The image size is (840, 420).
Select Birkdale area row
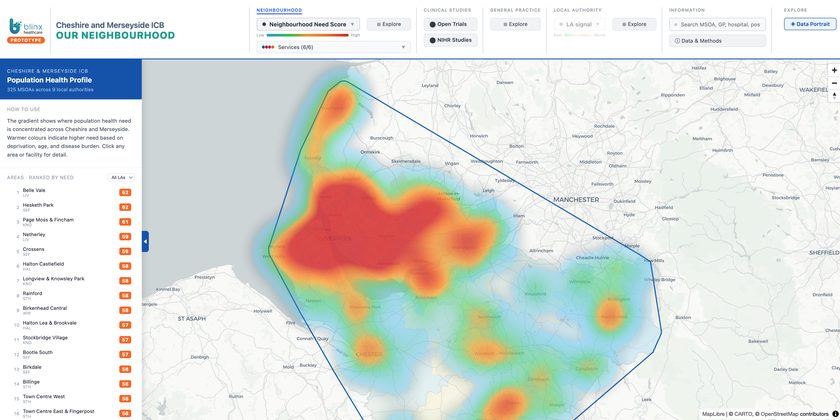[x=71, y=369]
